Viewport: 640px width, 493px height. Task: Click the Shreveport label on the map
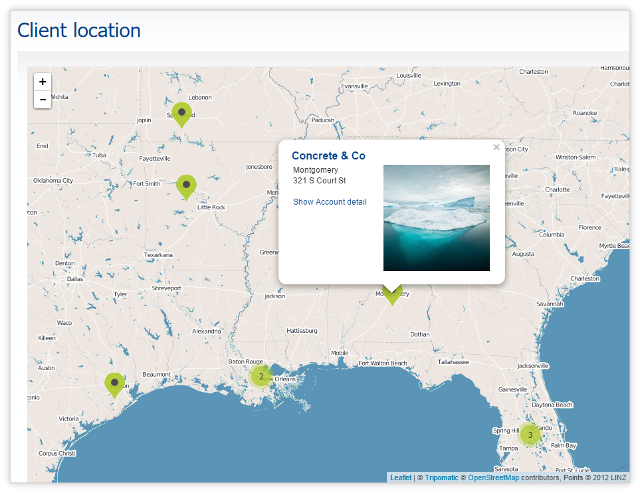[167, 288]
